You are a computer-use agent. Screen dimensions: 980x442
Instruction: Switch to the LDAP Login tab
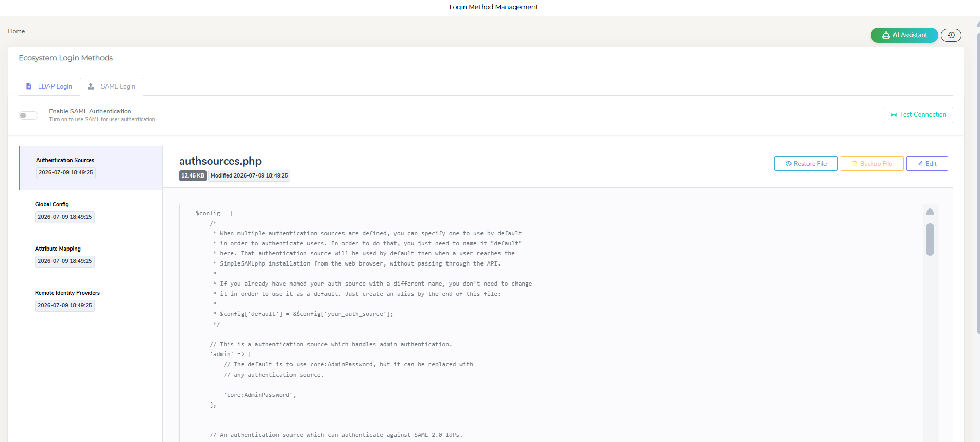[x=49, y=86]
